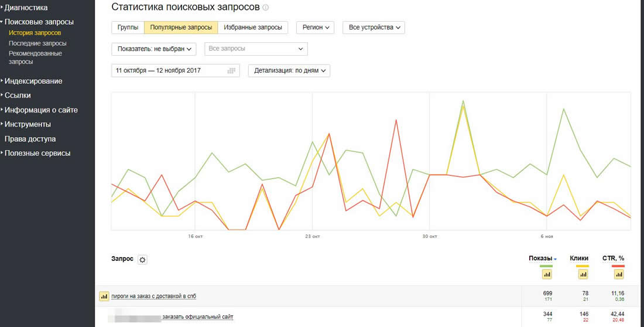
Task: Click the заказать официальный сайт query link
Action: pos(199,317)
